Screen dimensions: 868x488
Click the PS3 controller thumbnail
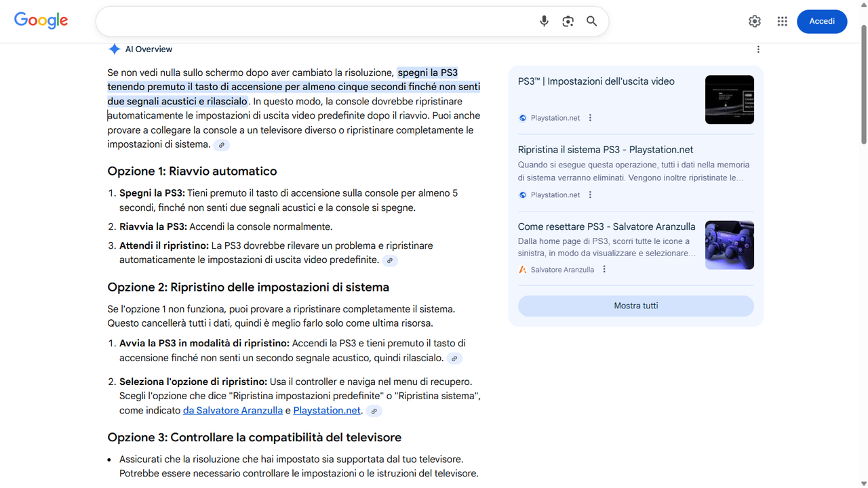[730, 245]
